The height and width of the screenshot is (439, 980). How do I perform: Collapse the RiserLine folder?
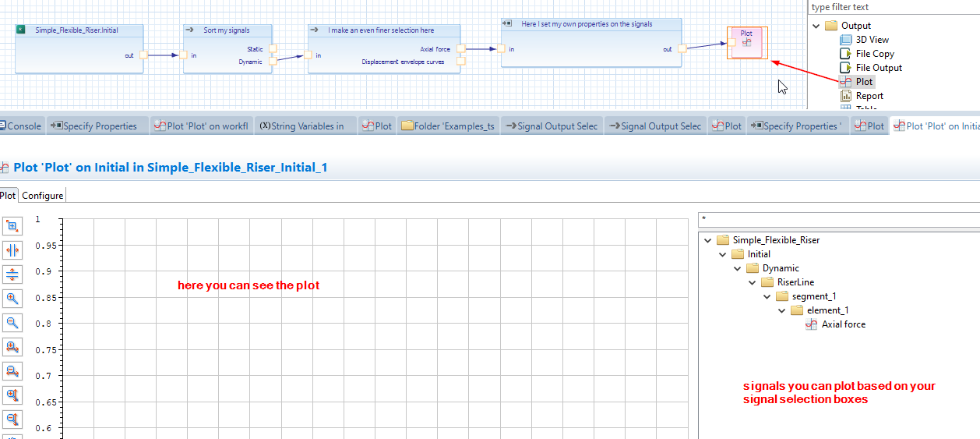[752, 282]
